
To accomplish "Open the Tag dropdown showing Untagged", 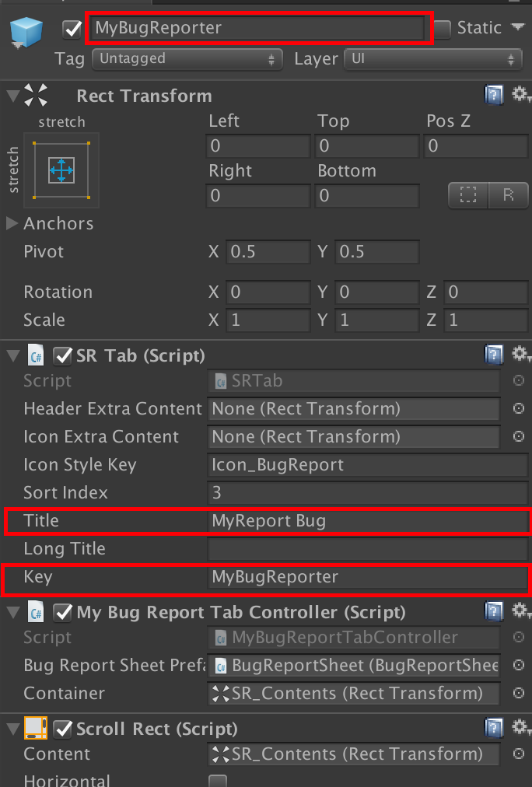I will click(187, 59).
